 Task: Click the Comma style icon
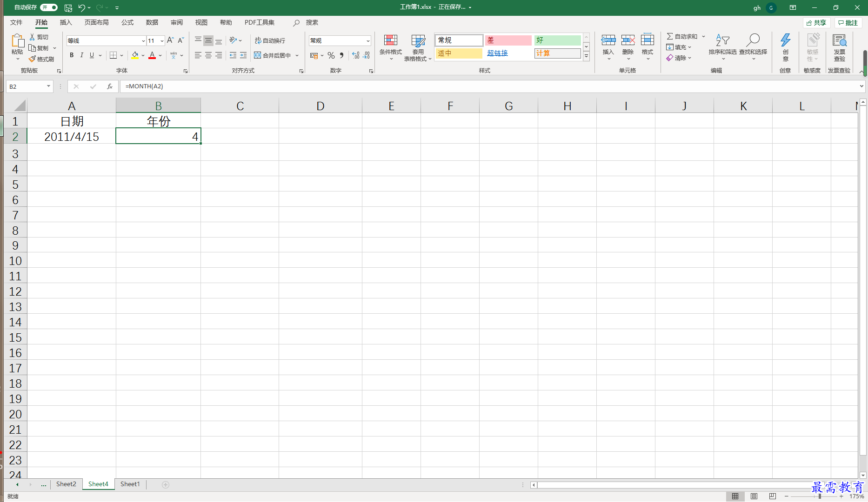tap(342, 55)
